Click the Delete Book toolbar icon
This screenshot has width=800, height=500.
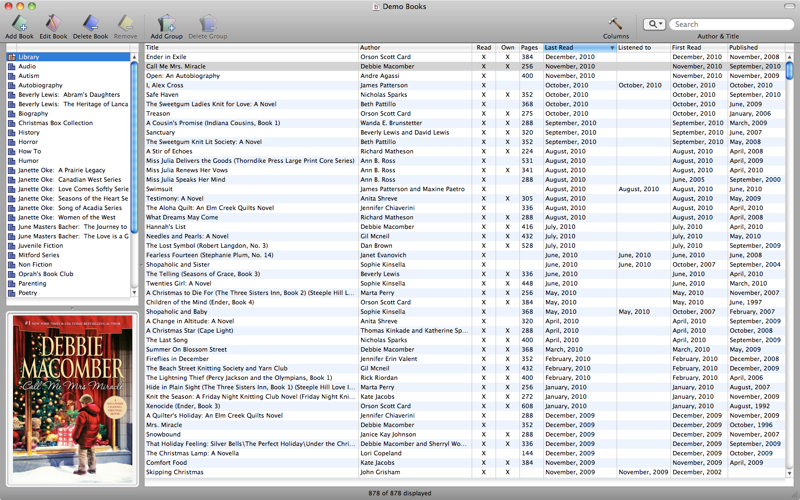pyautogui.click(x=90, y=23)
